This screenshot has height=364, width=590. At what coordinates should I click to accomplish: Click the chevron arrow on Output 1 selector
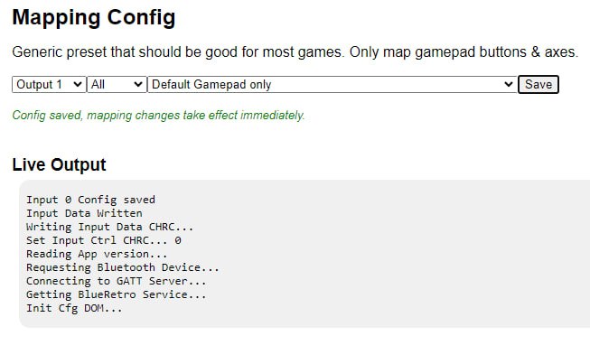[x=78, y=84]
